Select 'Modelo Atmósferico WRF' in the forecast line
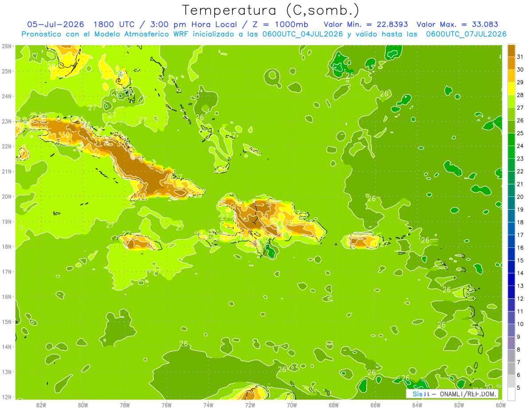 click(x=142, y=34)
